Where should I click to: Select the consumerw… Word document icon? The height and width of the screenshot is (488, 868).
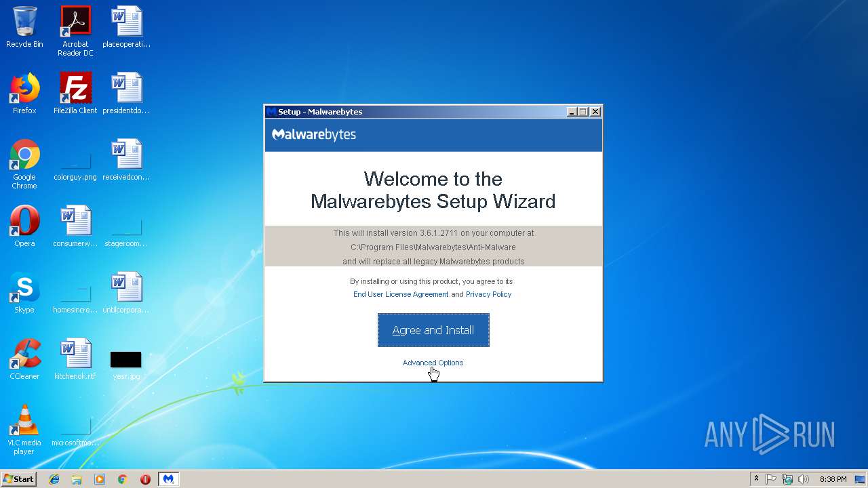75,226
